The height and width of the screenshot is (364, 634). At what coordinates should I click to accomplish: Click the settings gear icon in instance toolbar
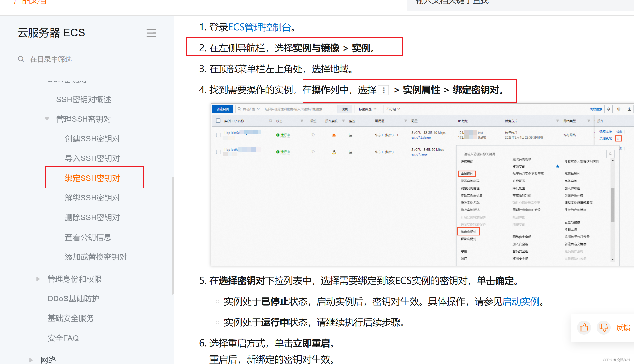[x=619, y=109]
